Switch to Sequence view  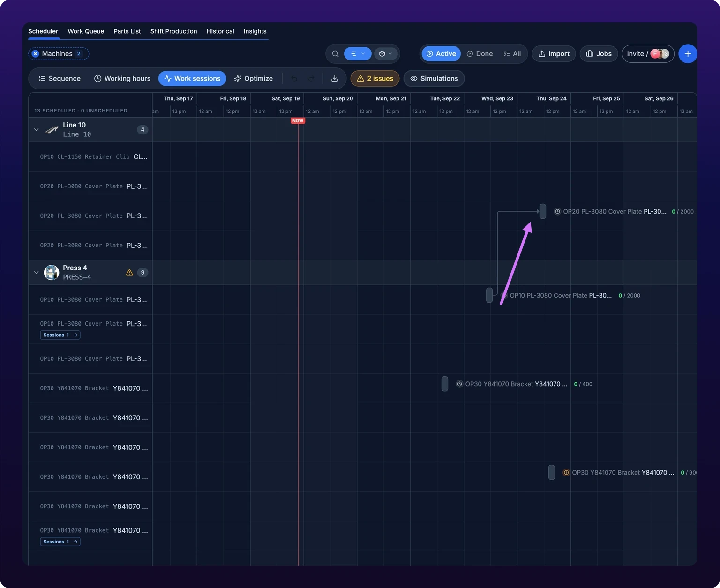[60, 79]
